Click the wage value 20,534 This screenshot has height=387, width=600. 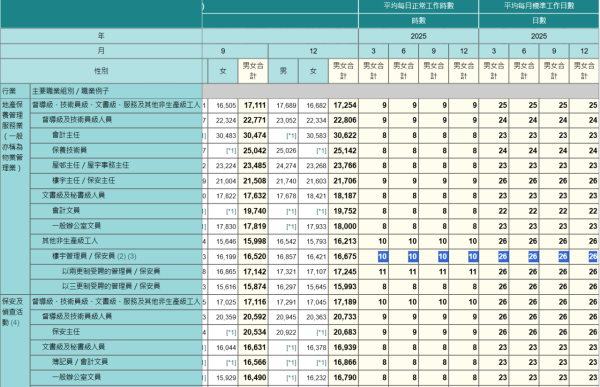(254, 332)
